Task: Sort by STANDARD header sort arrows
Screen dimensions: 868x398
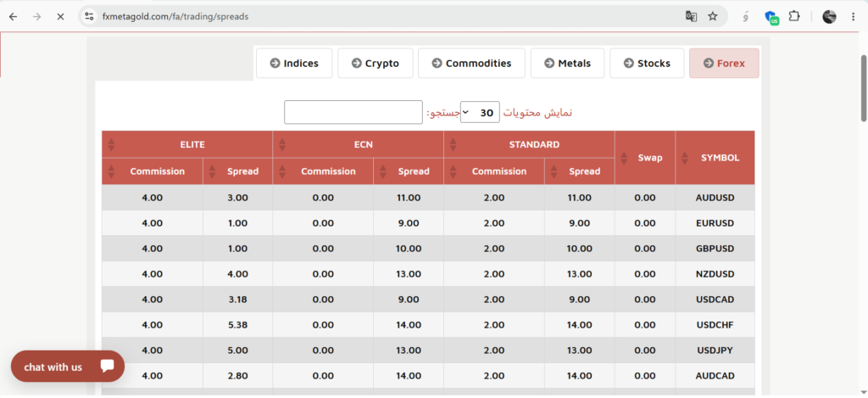Action: [x=453, y=144]
